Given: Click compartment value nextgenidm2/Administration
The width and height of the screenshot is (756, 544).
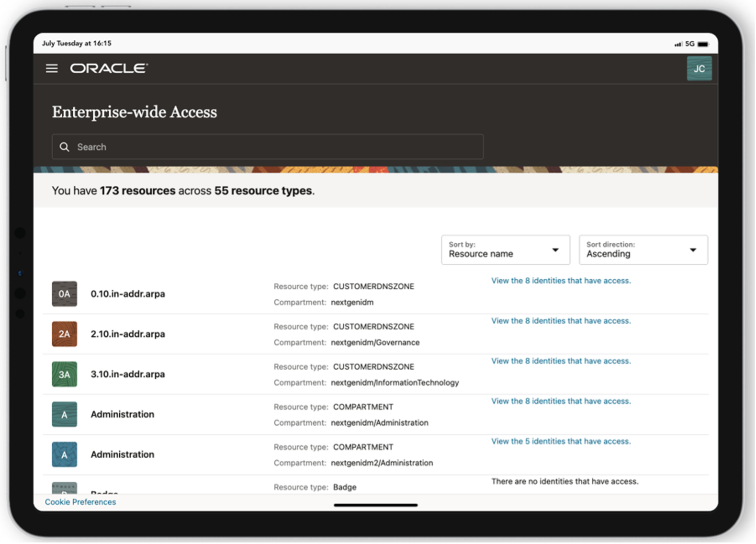Looking at the screenshot, I should (x=382, y=464).
